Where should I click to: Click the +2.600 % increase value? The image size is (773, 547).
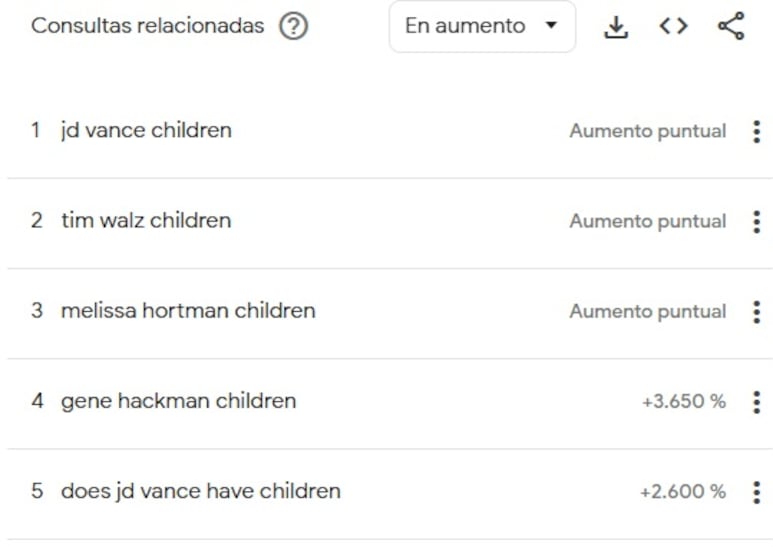(682, 491)
